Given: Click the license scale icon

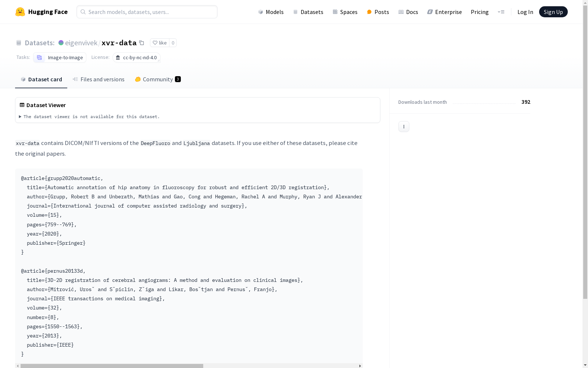Looking at the screenshot, I should 118,57.
